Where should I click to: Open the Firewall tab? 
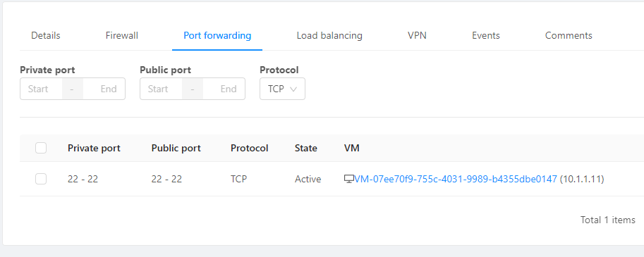[x=121, y=36]
